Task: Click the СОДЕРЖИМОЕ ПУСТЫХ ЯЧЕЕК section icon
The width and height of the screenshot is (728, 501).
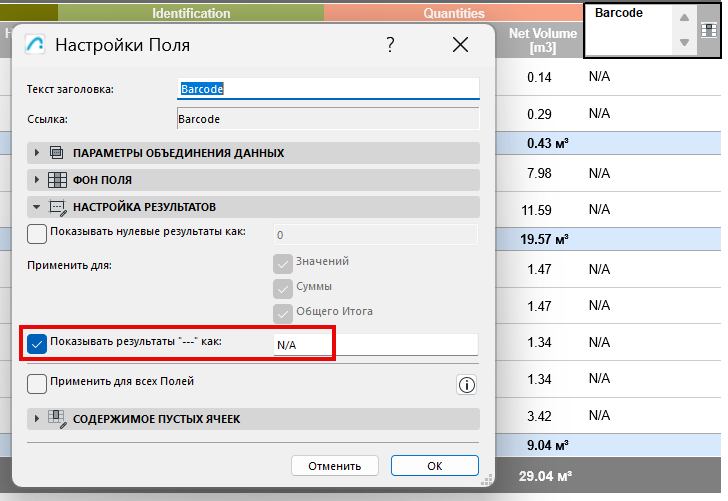Action: [58, 419]
